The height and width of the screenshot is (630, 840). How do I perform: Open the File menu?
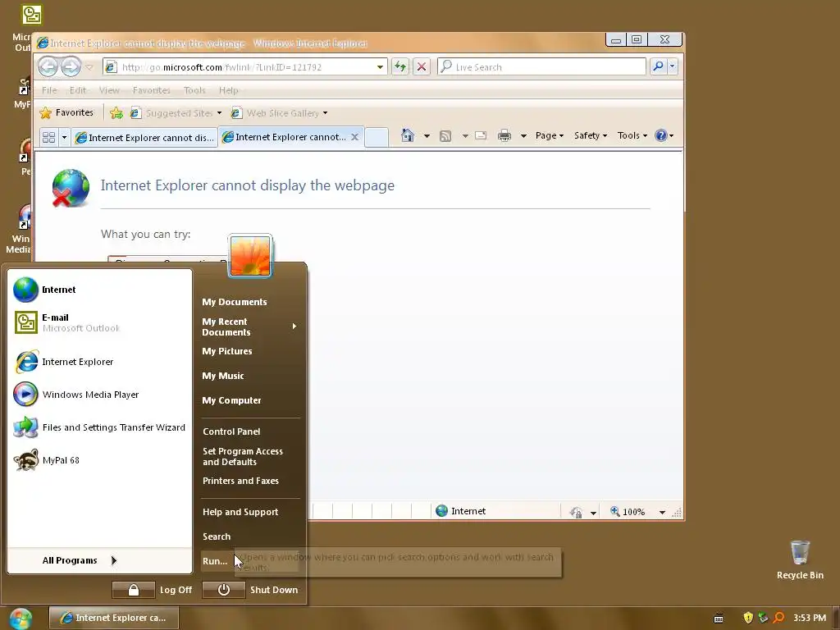[49, 90]
